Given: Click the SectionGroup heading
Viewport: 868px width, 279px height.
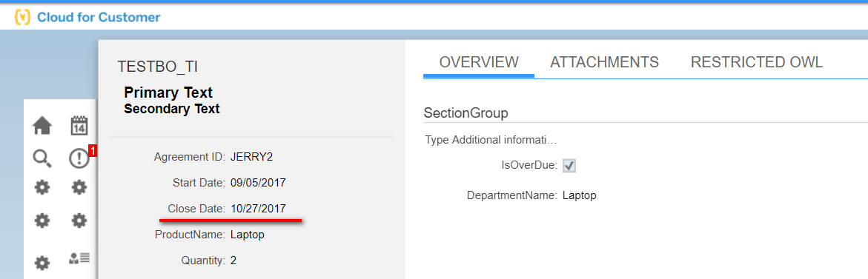Looking at the screenshot, I should [x=466, y=113].
